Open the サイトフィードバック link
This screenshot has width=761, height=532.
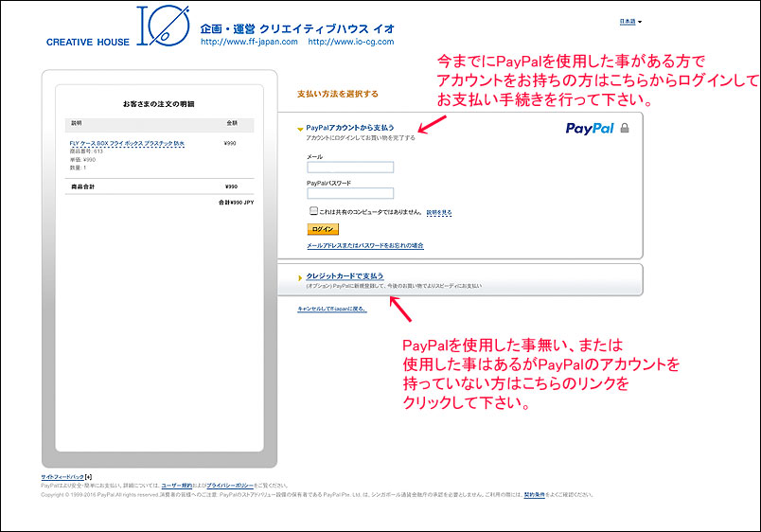62,477
